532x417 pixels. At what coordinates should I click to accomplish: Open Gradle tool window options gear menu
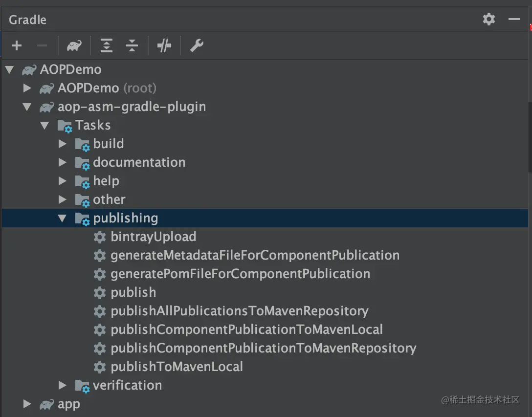click(488, 19)
